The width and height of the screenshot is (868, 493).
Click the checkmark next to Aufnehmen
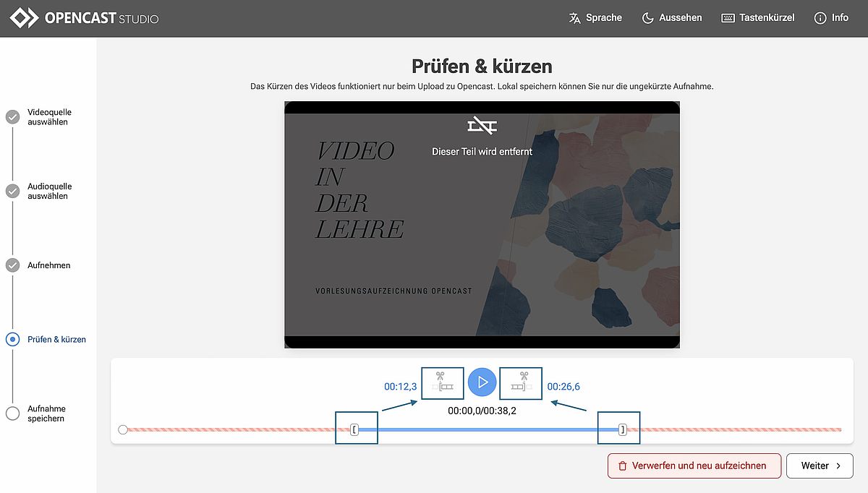pos(12,265)
